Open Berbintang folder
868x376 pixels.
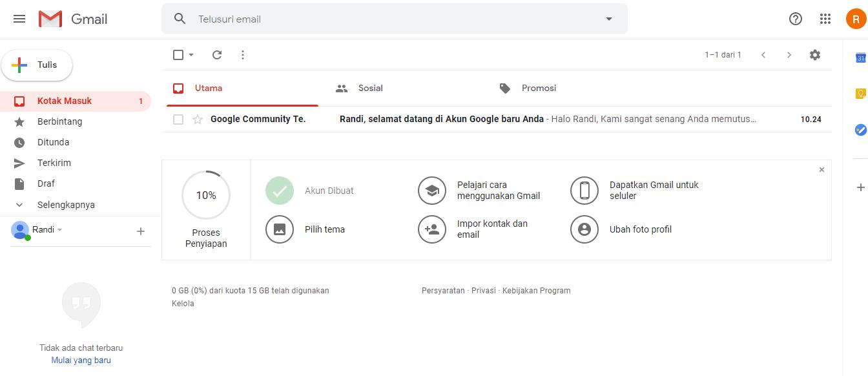tap(76, 121)
